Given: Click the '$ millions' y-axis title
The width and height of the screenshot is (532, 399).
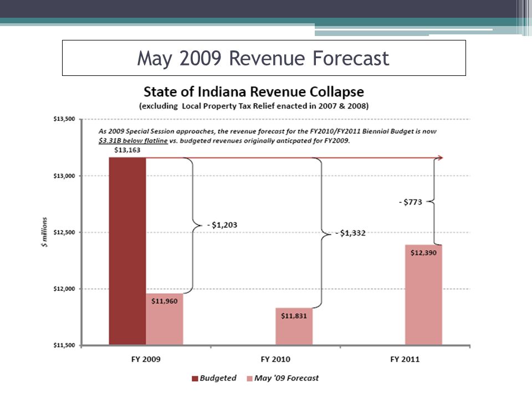Looking at the screenshot, I should [x=44, y=232].
